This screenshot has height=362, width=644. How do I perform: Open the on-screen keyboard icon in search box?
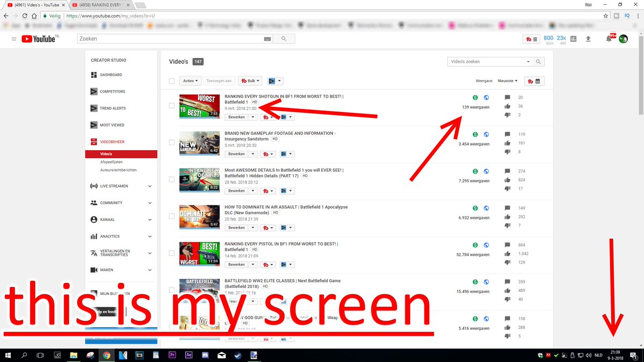267,39
